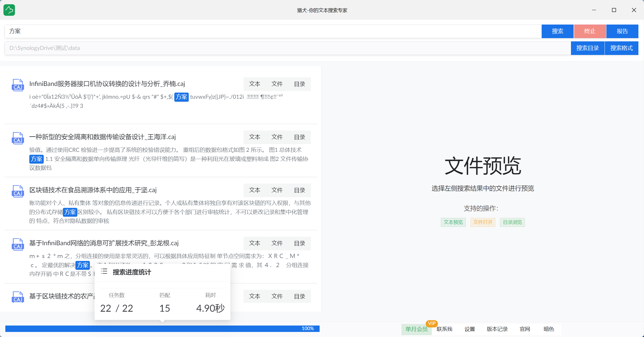Open 目录 for 一种新型的安全隔离 result
This screenshot has height=337, width=644.
(x=299, y=137)
